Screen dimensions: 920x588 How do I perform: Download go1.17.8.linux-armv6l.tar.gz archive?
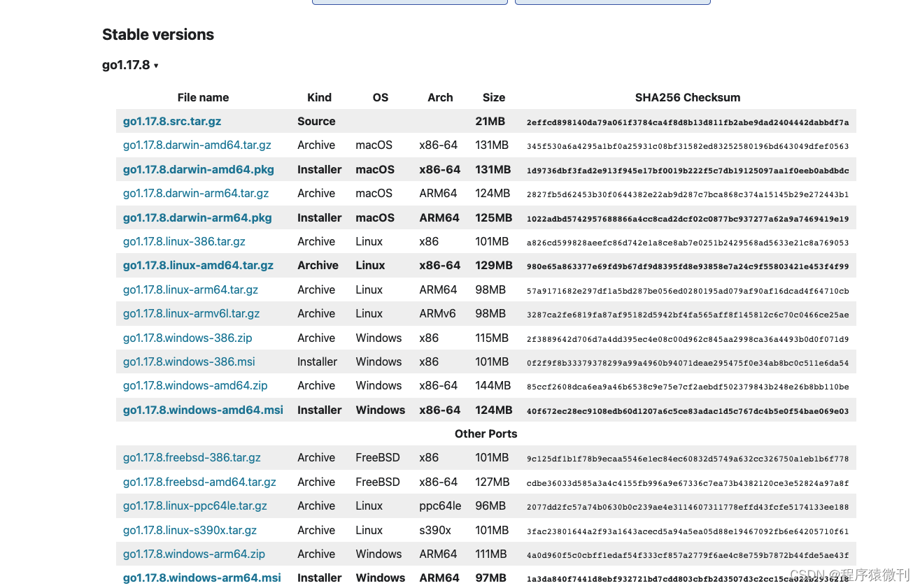pyautogui.click(x=191, y=314)
